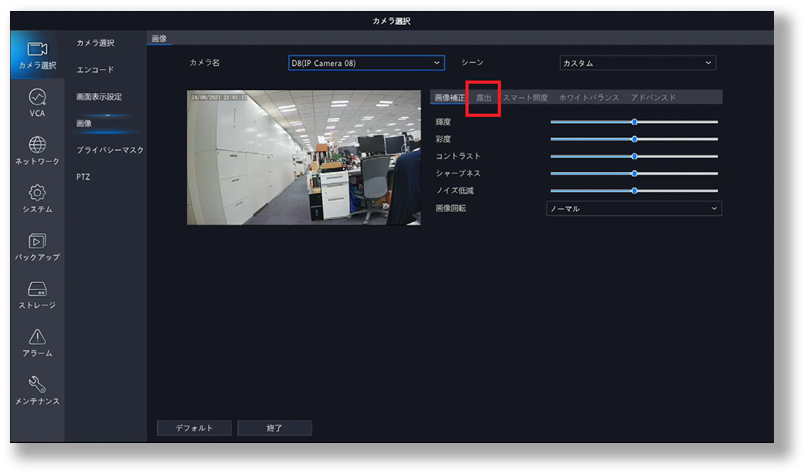Click the コントラスト contrast slider
This screenshot has height=476, width=809.
tap(634, 156)
